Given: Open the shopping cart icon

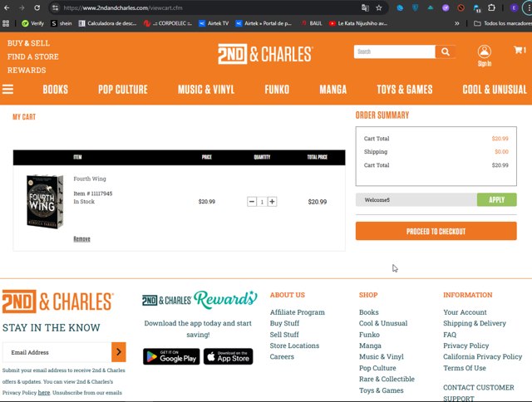Looking at the screenshot, I should coord(520,50).
